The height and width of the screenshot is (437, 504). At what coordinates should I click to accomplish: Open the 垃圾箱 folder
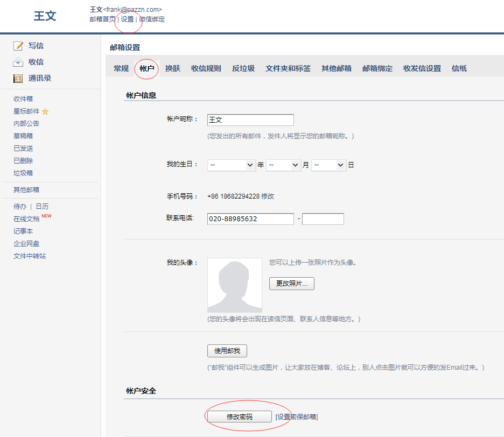click(23, 173)
